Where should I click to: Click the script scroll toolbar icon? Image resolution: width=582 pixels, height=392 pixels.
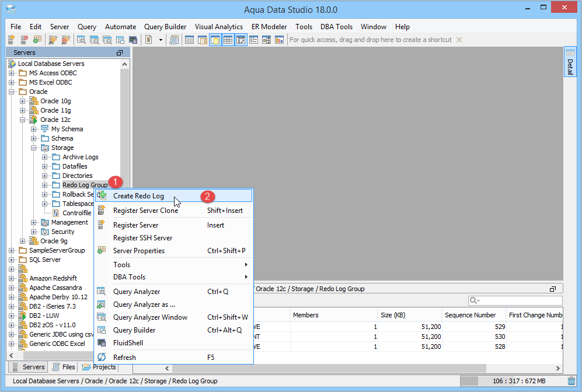(x=174, y=40)
